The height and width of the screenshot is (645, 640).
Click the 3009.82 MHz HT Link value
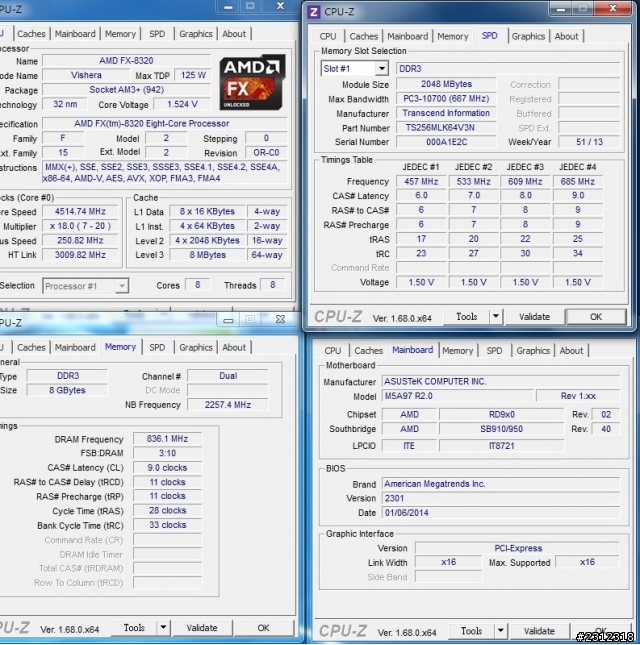click(80, 255)
